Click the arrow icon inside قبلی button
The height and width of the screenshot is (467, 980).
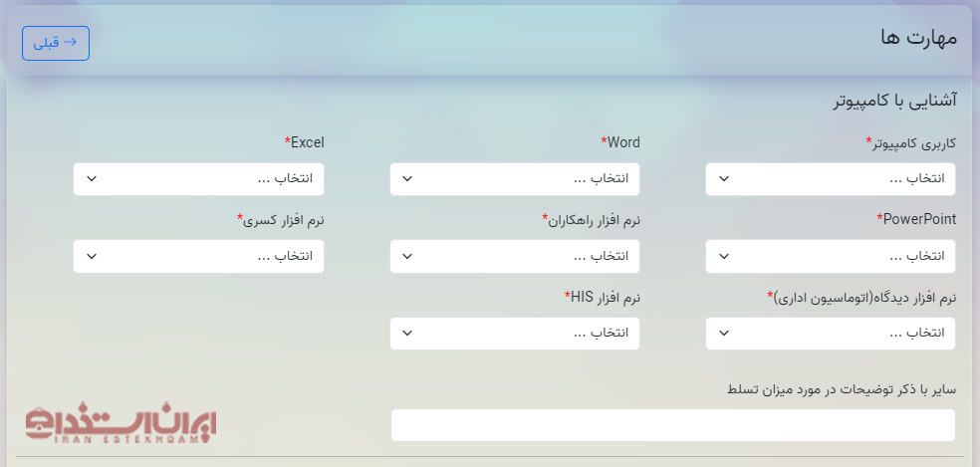(x=70, y=43)
